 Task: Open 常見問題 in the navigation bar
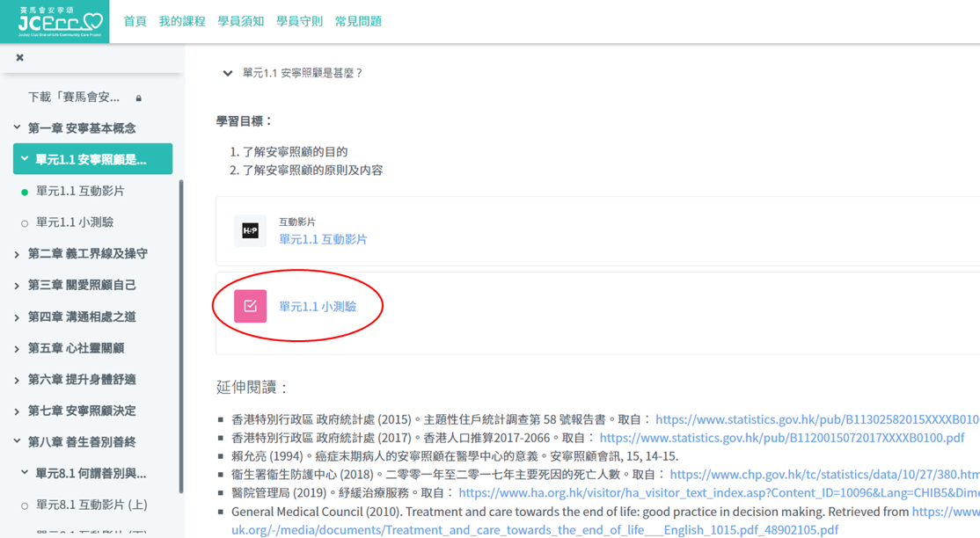(358, 21)
